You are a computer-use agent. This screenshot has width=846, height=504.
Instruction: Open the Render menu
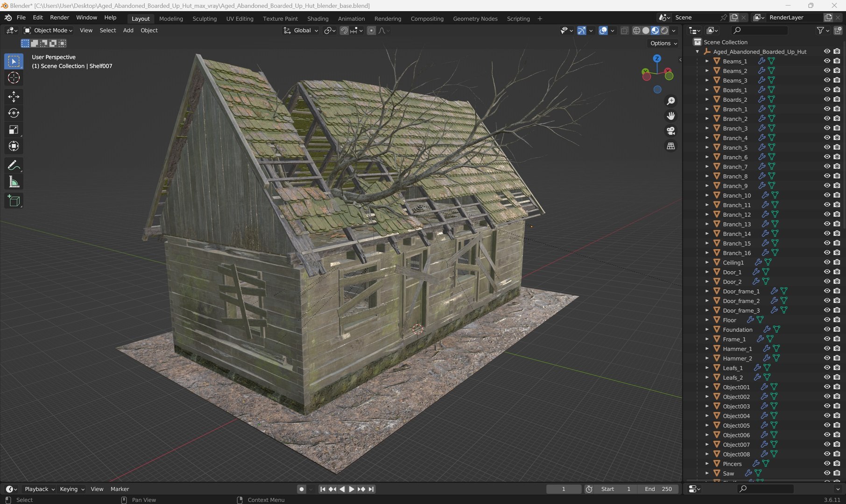pos(59,17)
